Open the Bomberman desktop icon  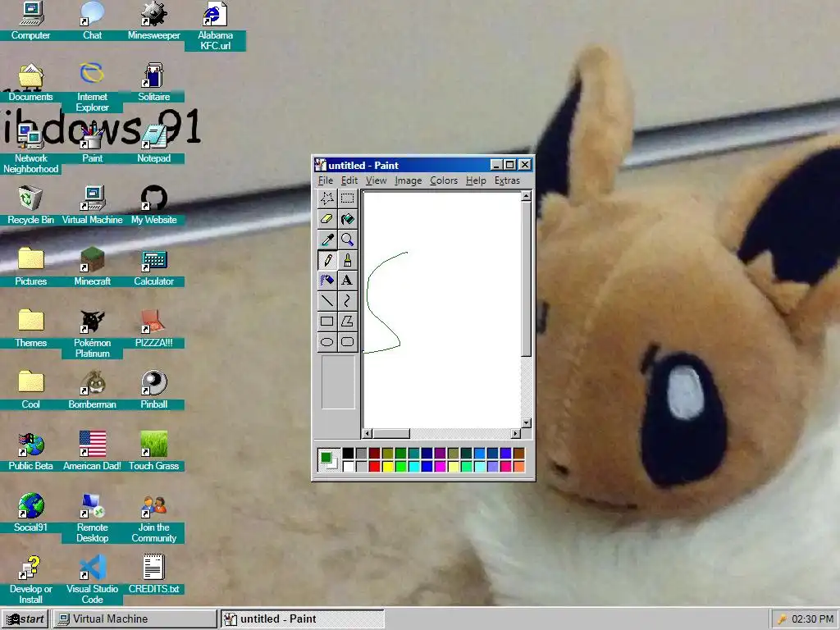[x=92, y=390]
